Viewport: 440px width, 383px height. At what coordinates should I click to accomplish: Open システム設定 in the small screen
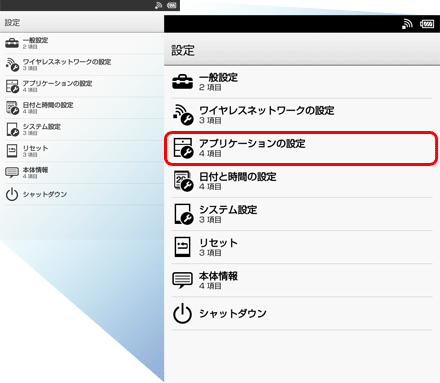point(84,130)
